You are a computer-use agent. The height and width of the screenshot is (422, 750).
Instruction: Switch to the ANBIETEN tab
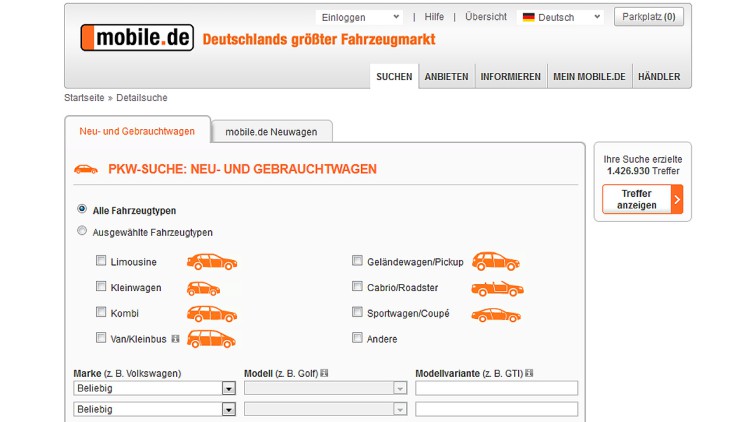[446, 77]
